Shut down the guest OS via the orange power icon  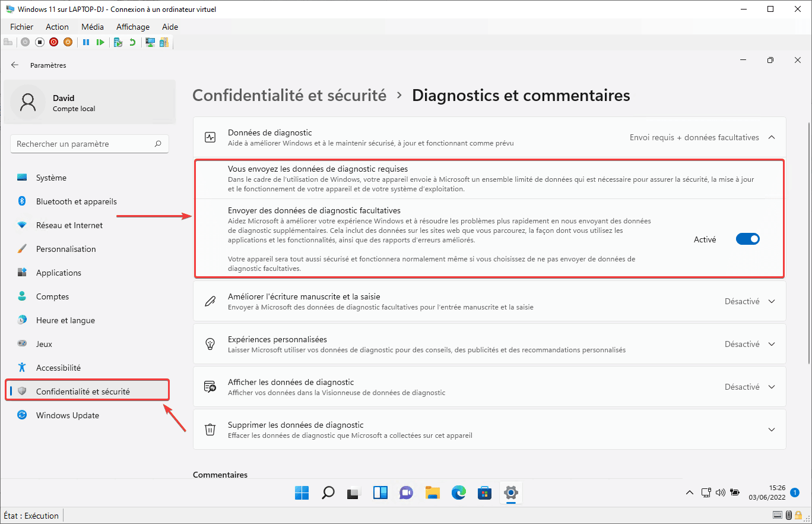[x=68, y=42]
